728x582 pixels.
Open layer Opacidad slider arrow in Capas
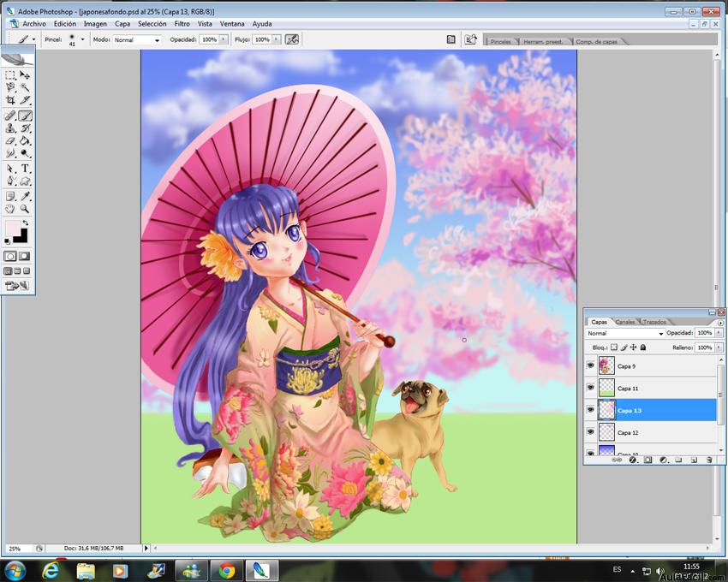point(719,333)
